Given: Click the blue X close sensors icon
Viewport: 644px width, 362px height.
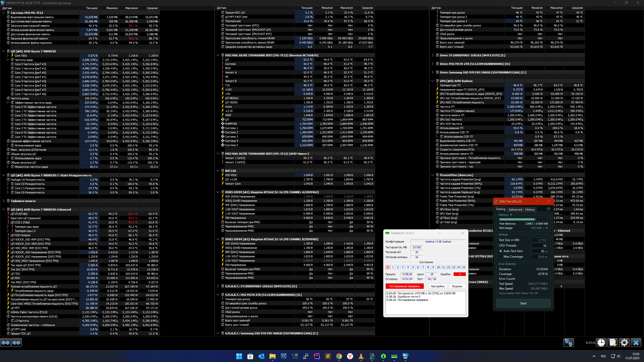Looking at the screenshot, I should pos(636,342).
